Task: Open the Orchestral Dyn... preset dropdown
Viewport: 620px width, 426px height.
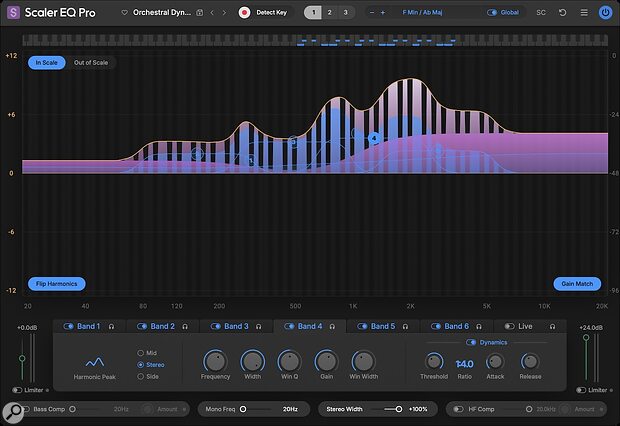Action: point(162,13)
